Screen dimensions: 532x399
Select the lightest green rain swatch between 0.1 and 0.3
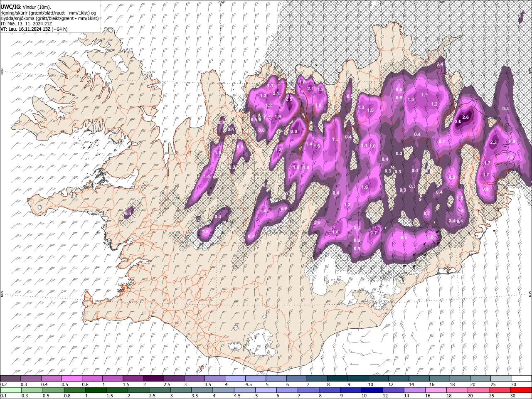tap(10, 390)
